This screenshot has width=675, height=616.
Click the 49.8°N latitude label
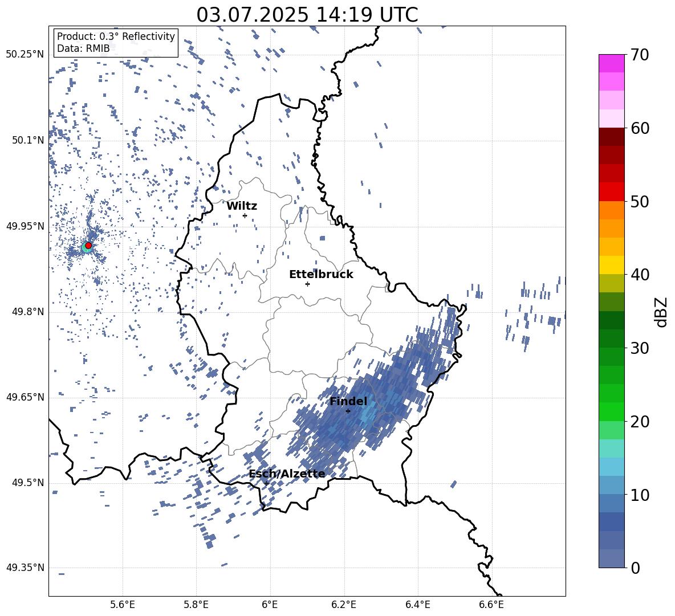coord(28,312)
